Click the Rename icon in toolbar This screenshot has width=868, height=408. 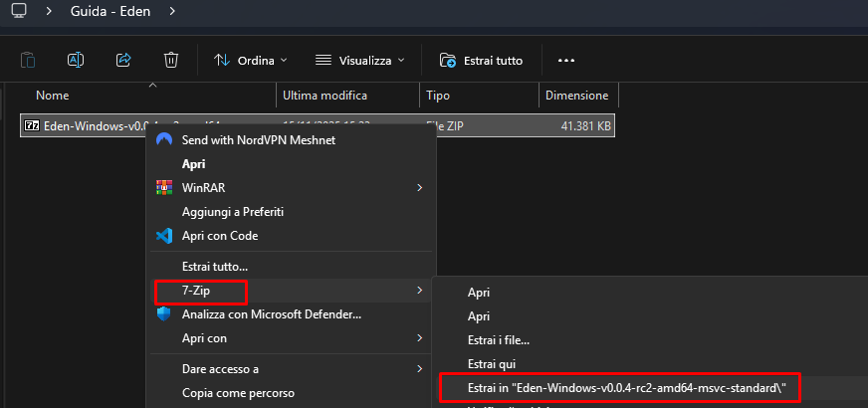point(76,60)
